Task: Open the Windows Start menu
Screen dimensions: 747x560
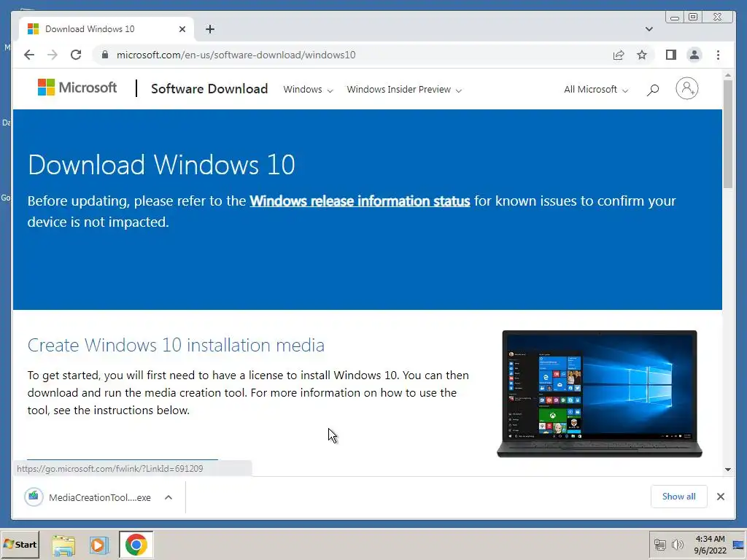Action: click(x=20, y=544)
